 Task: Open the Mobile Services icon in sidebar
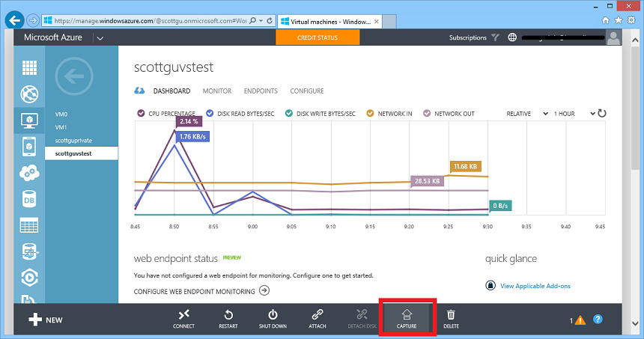(x=29, y=147)
